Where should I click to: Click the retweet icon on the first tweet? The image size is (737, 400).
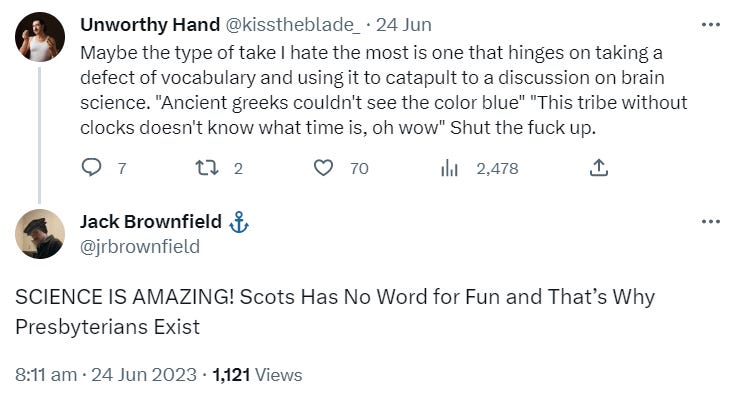coord(207,168)
